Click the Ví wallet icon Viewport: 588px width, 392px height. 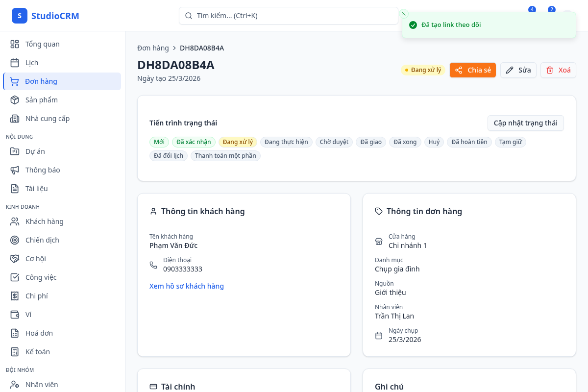pos(14,314)
